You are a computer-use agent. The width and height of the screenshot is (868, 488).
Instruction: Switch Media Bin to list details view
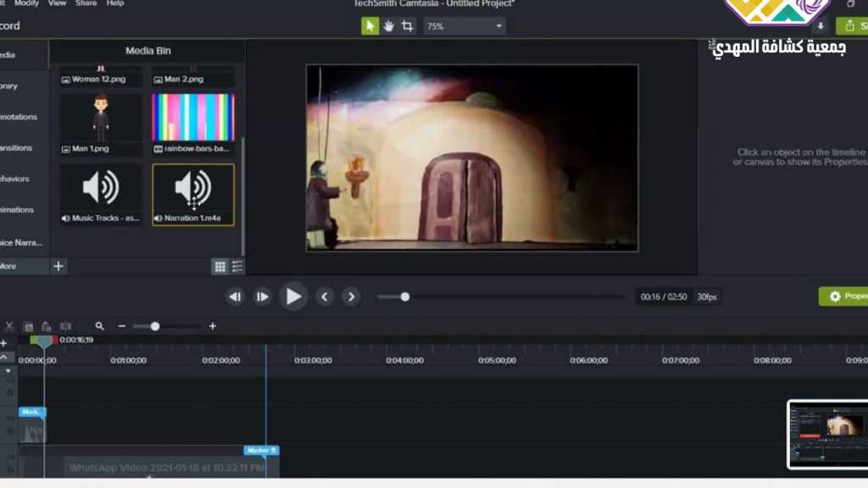point(237,267)
